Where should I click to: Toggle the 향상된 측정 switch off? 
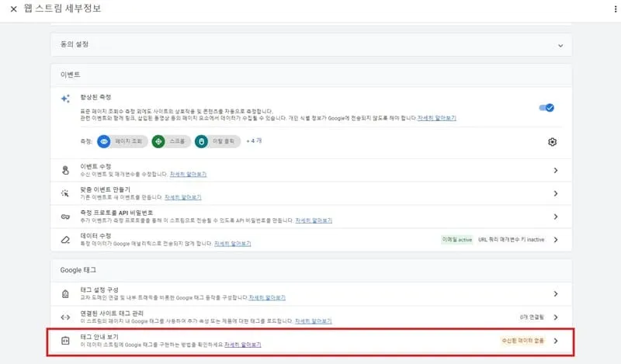(546, 108)
